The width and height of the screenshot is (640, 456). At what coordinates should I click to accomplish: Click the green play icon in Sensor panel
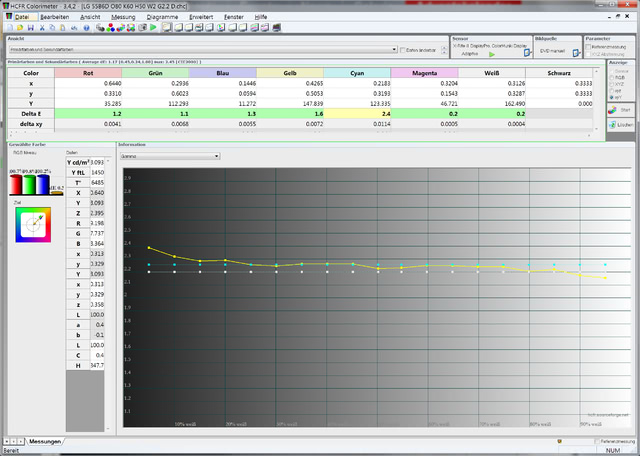(492, 54)
